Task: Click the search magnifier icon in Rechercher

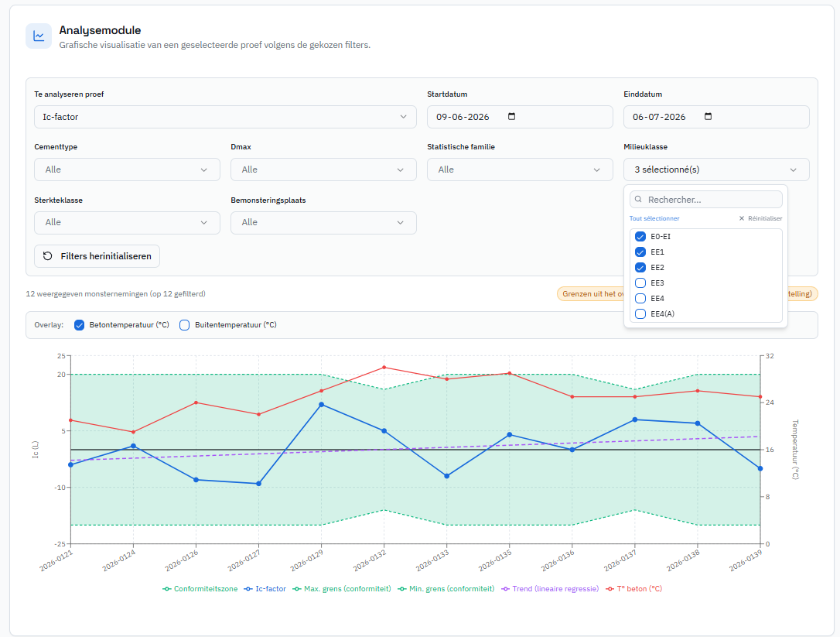Action: [639, 200]
